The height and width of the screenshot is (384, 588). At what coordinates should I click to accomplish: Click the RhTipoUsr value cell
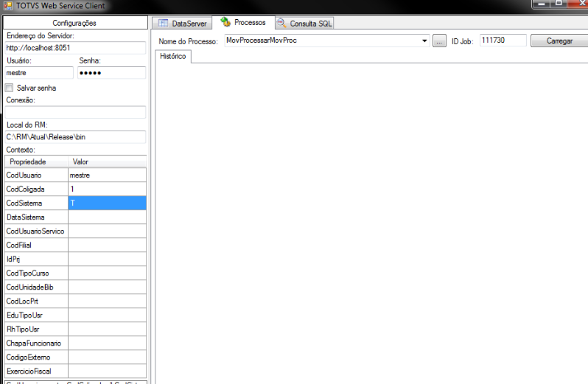point(108,329)
